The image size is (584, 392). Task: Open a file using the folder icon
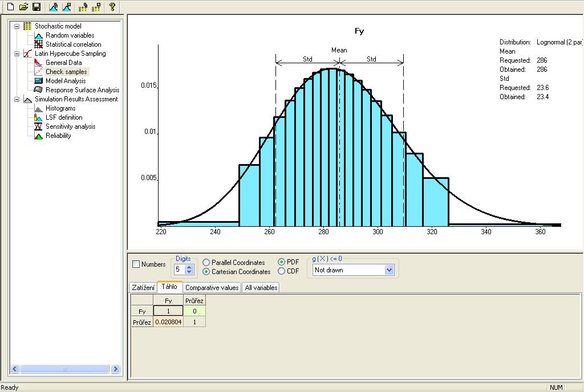point(23,7)
